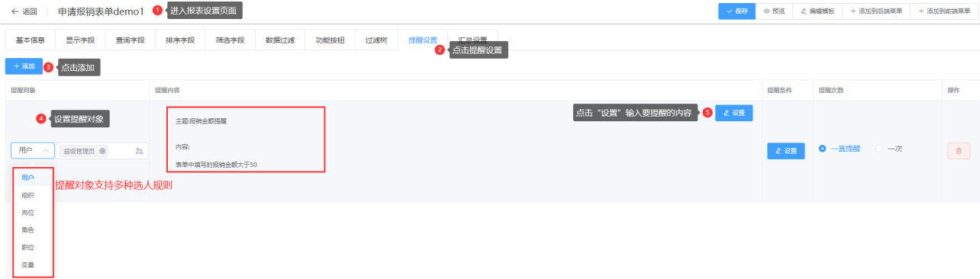Switch to the 过滤树 tab

(376, 40)
